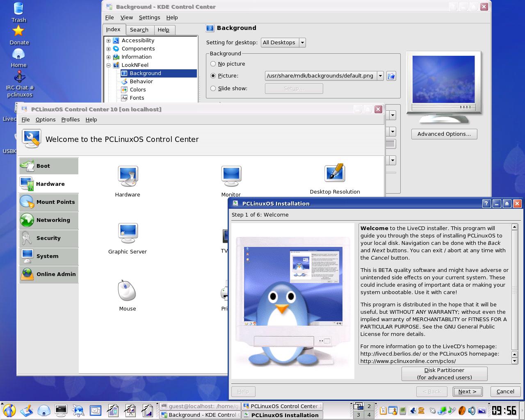Open the mail client panel icon
The image size is (525, 420).
[96, 410]
